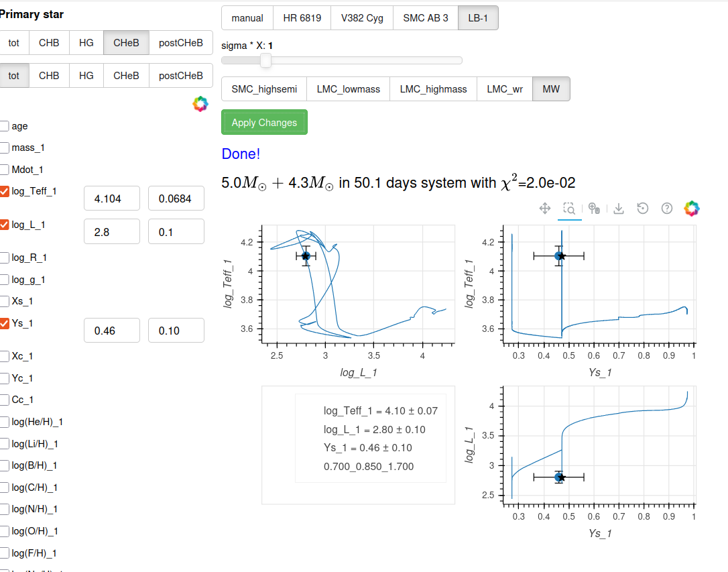Select the SMC AB 3 preset
This screenshot has width=728, height=572.
(x=426, y=18)
